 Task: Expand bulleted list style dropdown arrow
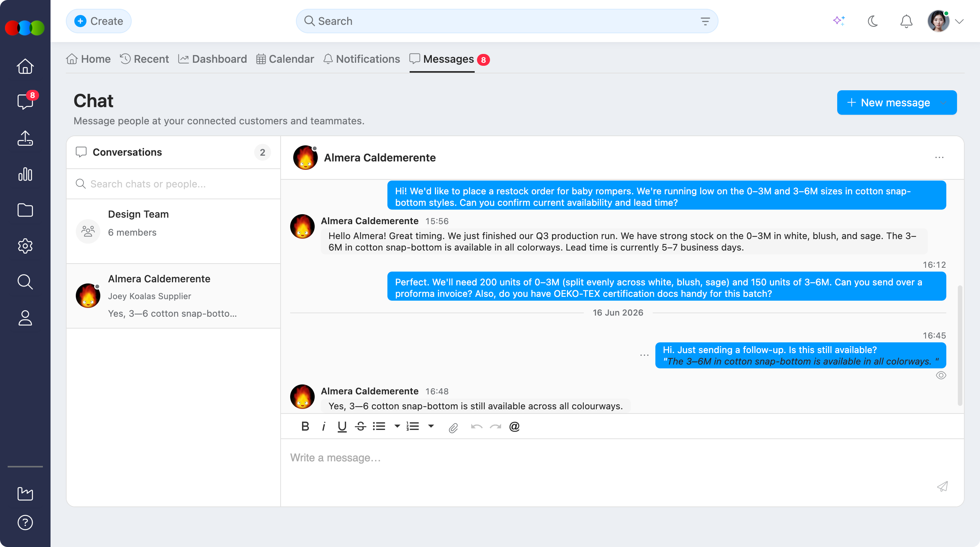pos(397,426)
